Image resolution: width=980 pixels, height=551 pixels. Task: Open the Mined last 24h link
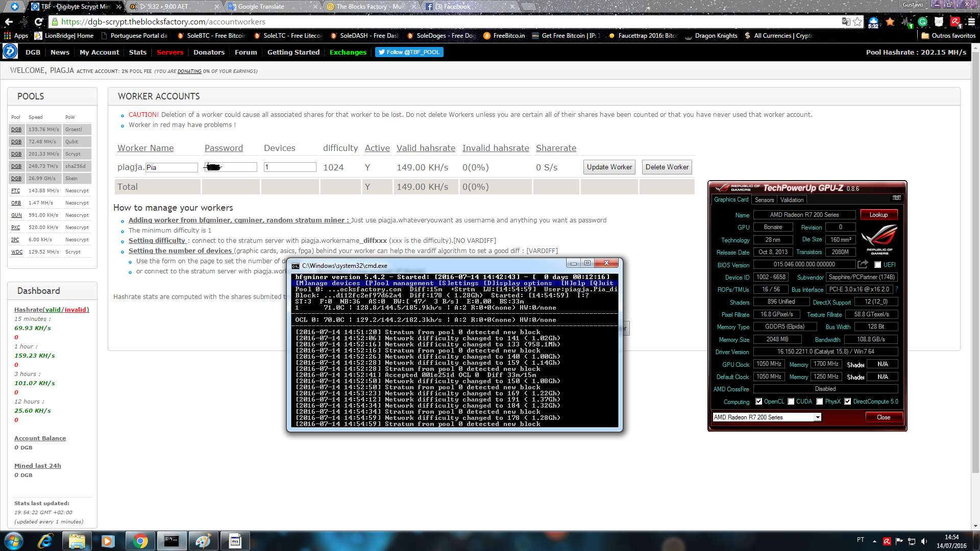point(37,466)
